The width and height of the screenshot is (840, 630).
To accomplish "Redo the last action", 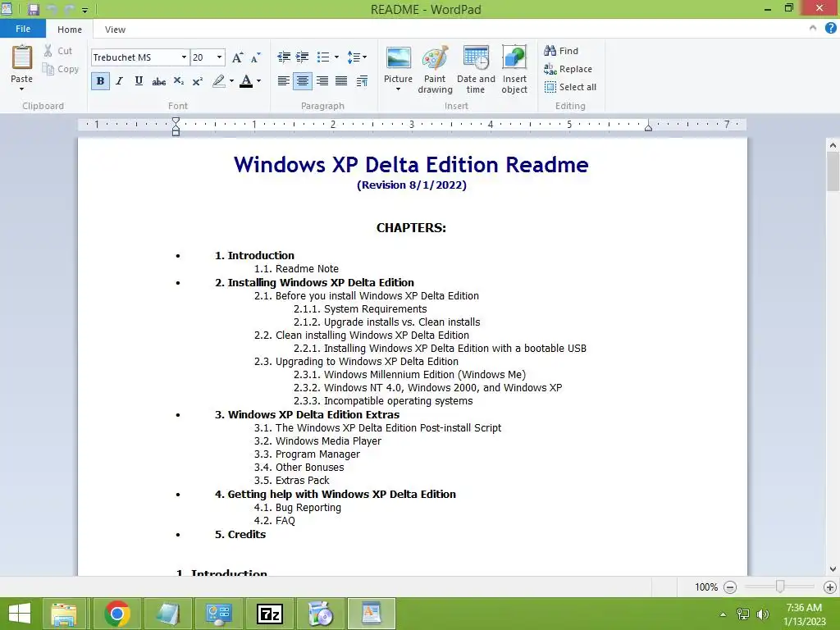I will (x=70, y=10).
